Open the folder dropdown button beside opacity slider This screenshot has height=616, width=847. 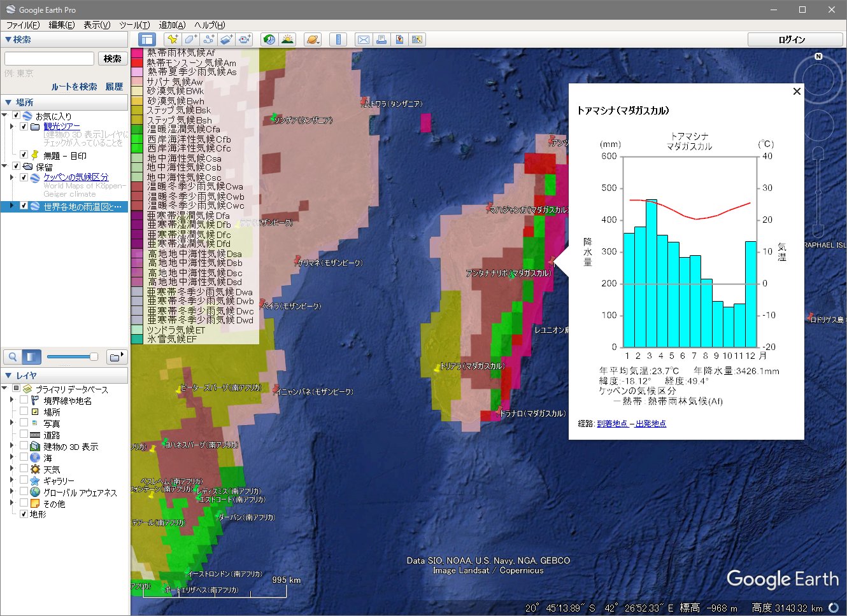click(x=117, y=357)
